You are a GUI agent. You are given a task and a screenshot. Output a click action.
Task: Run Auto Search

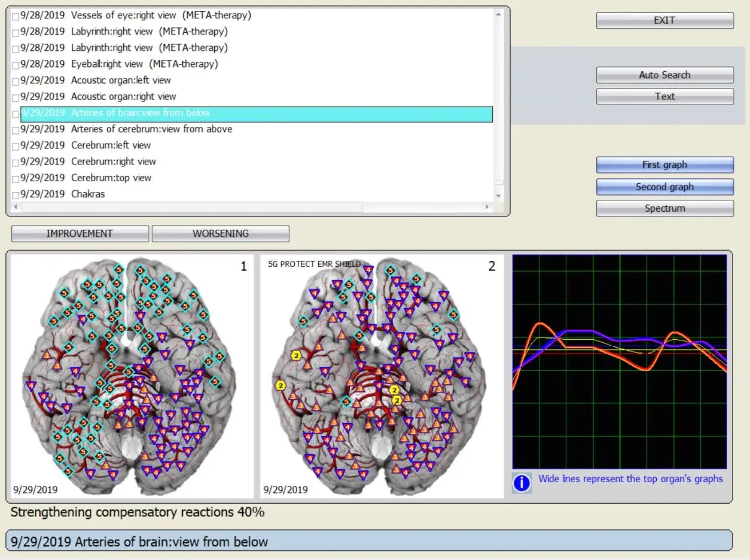664,75
